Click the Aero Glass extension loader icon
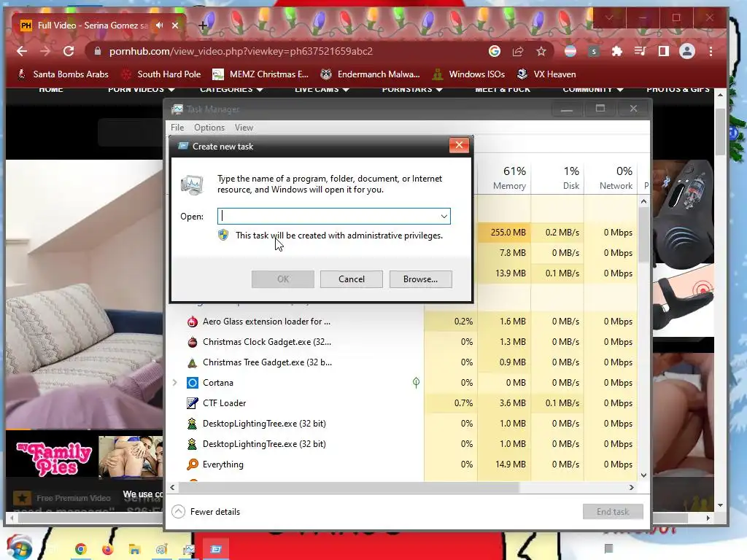Viewport: 747px width, 560px height. tap(192, 322)
